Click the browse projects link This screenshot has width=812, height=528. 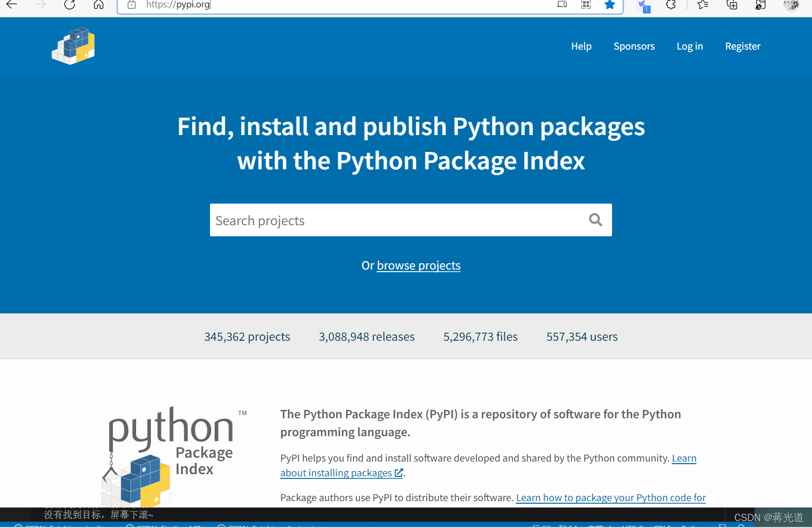pyautogui.click(x=418, y=265)
